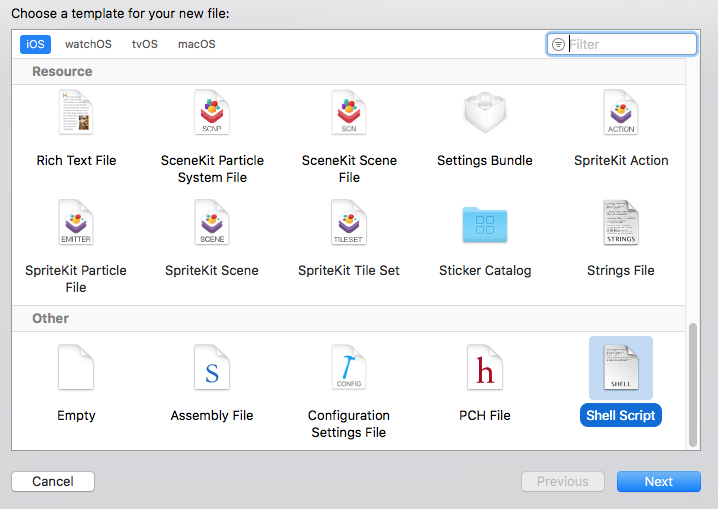Viewport: 718px width, 509px height.
Task: Pick the SpriteKit Scene template icon
Action: (212, 223)
